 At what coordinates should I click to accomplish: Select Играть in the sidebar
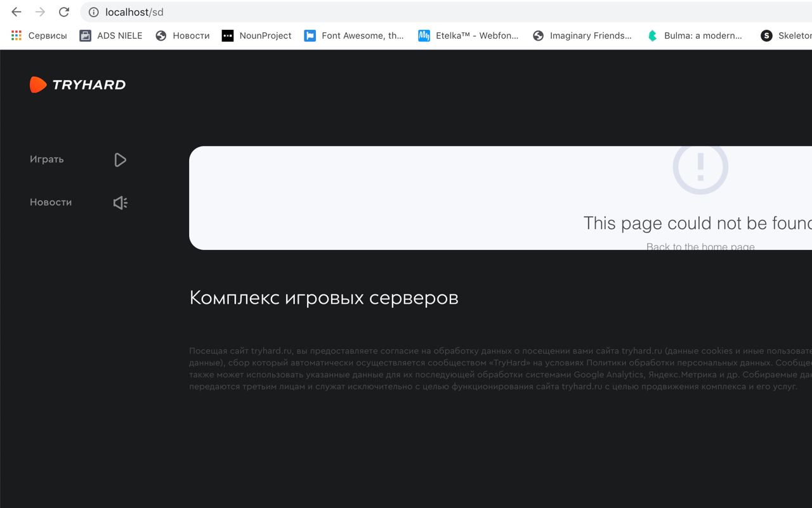pyautogui.click(x=46, y=159)
